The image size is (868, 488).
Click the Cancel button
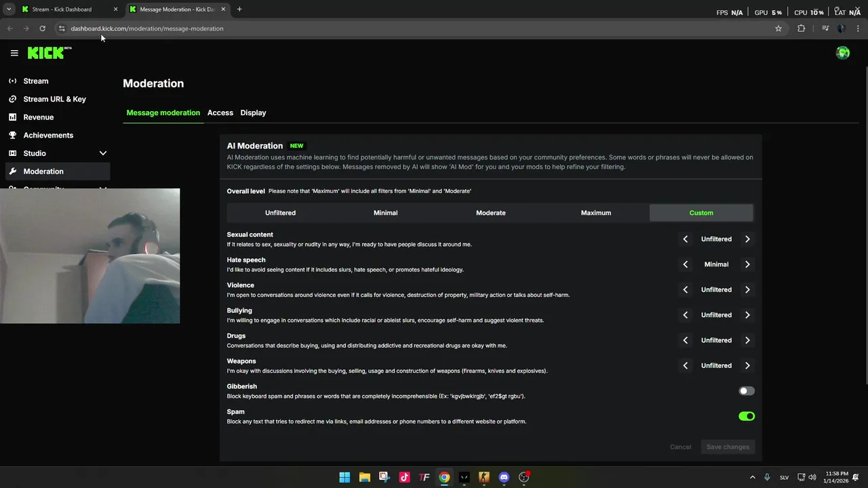click(x=681, y=447)
